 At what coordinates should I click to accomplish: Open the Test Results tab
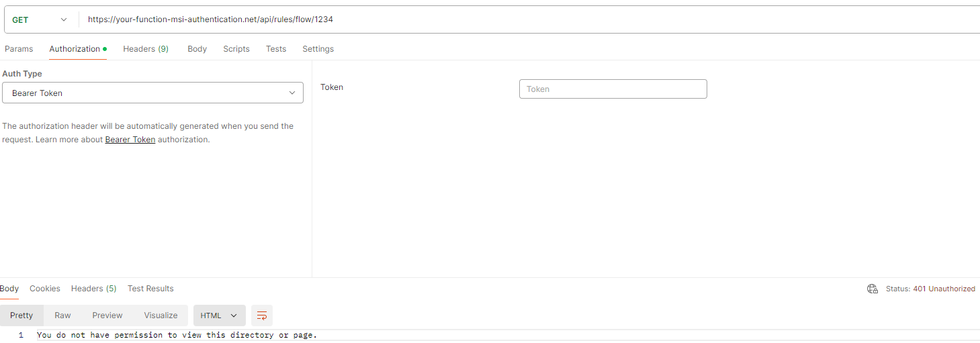[150, 289]
